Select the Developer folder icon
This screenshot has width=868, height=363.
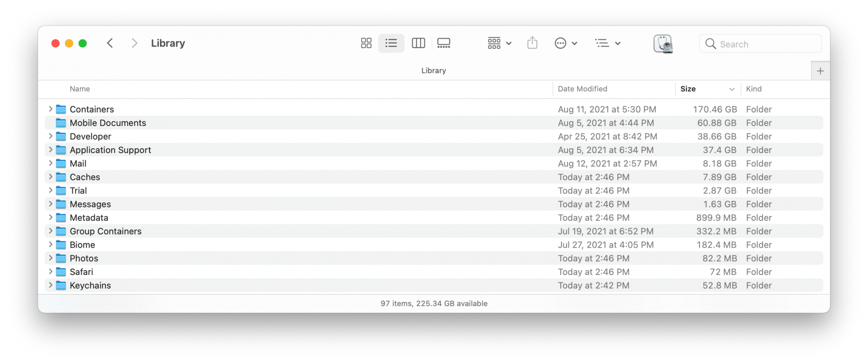61,136
